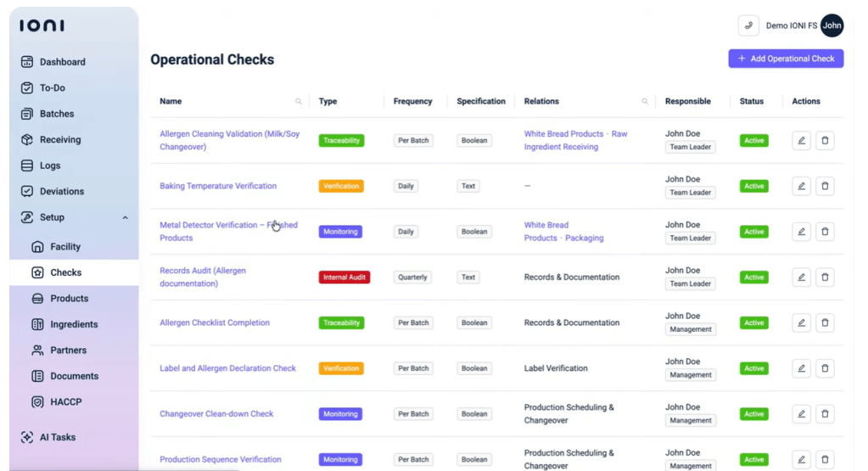This screenshot has height=471, width=868.
Task: Open the Label and Allergen Declaration Check link
Action: (x=227, y=368)
